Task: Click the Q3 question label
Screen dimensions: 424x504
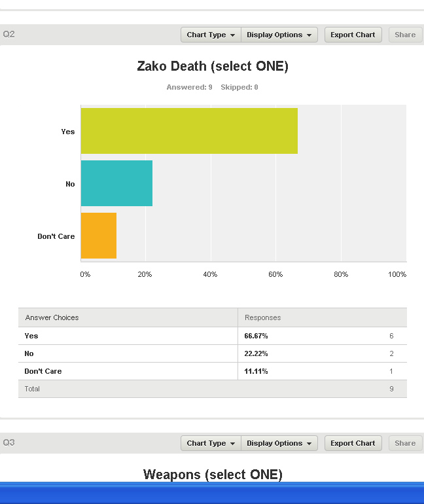Action: 9,442
